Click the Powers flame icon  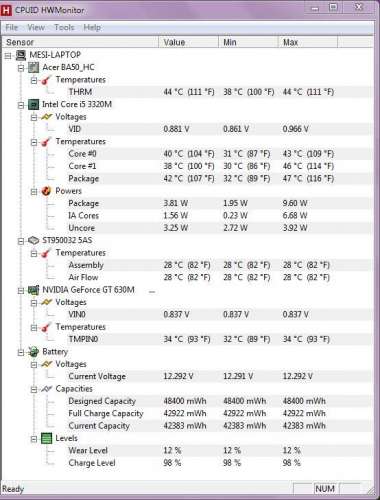coord(46,191)
